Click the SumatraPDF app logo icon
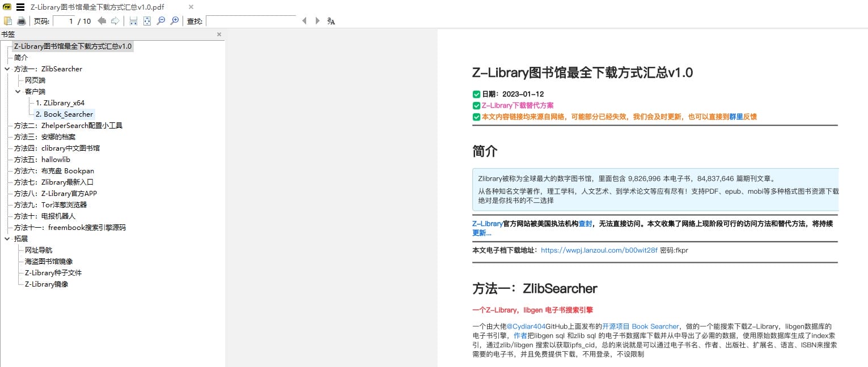868x367 pixels. pos(7,7)
